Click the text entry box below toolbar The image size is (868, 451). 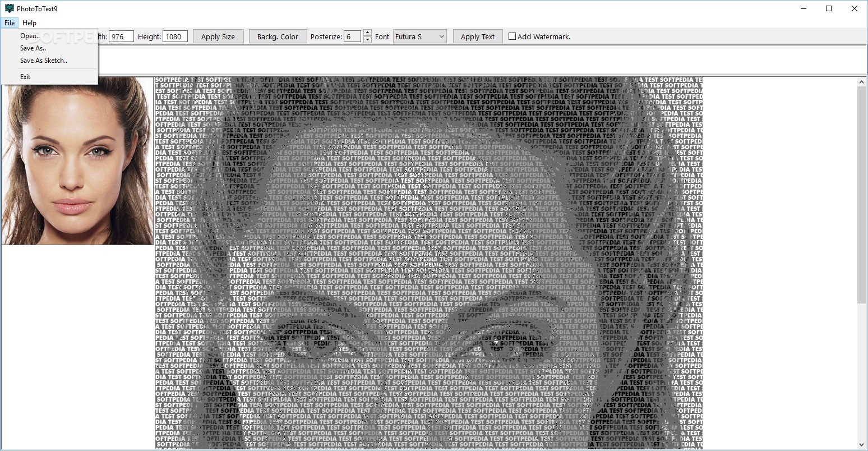pos(434,60)
